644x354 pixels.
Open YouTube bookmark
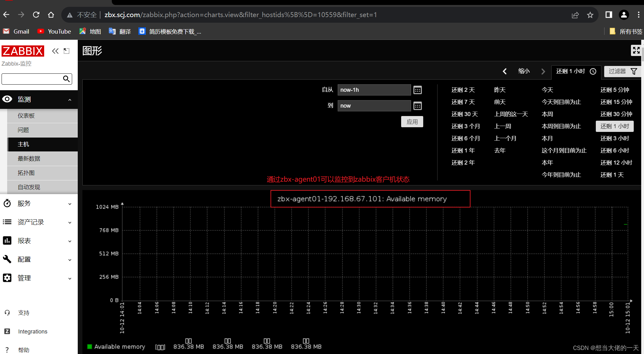pos(54,31)
